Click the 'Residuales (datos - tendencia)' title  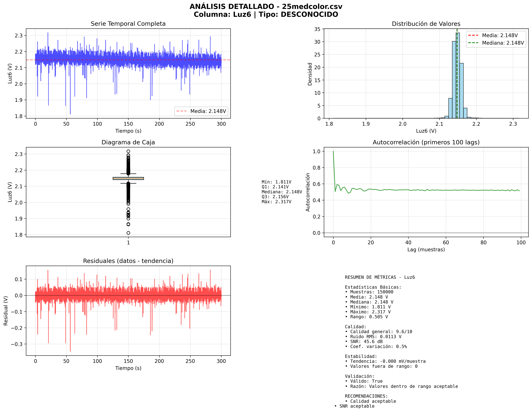pos(128,261)
